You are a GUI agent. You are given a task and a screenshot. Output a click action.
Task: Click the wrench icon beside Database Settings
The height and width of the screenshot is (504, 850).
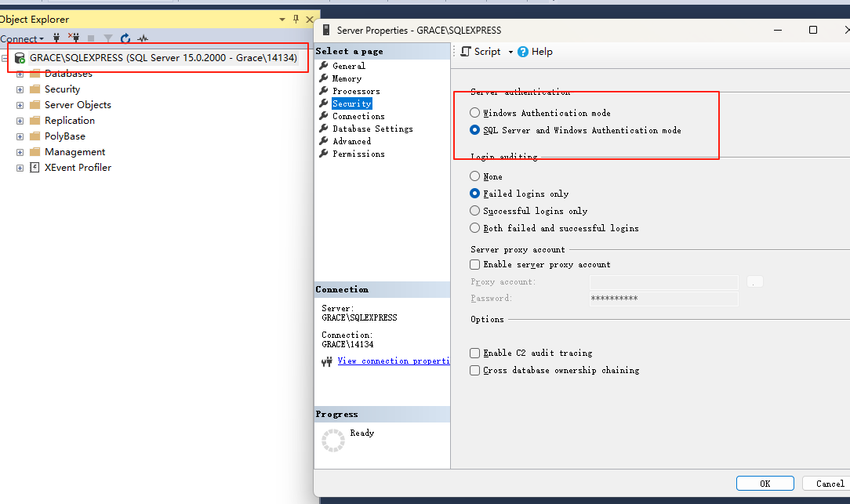pyautogui.click(x=324, y=128)
